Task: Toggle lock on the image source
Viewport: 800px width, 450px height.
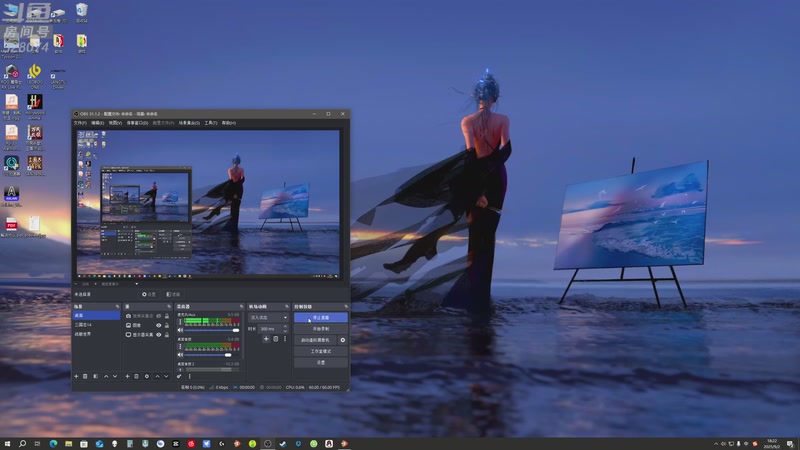Action: (x=166, y=326)
